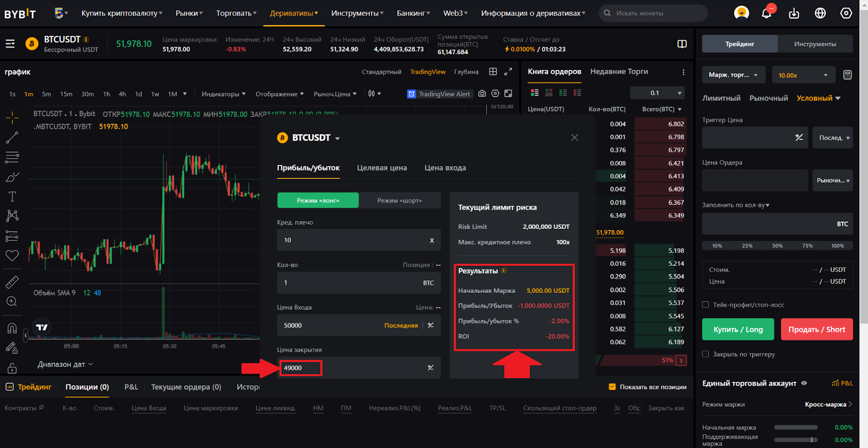Select the trend line drawing tool

(x=12, y=138)
